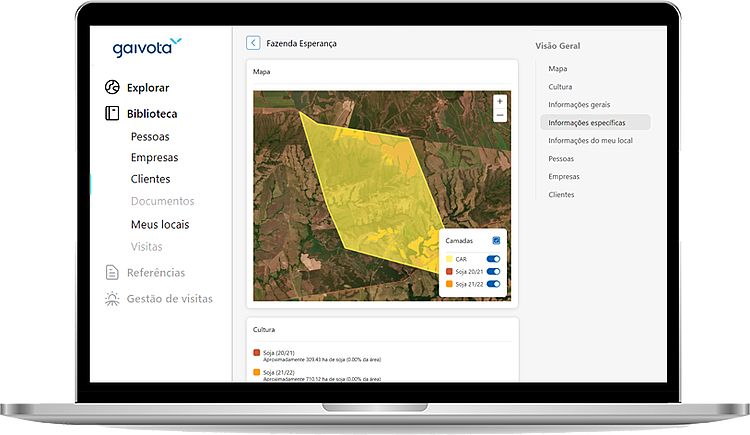Jump to Cultura in Visão Geral

(x=560, y=87)
